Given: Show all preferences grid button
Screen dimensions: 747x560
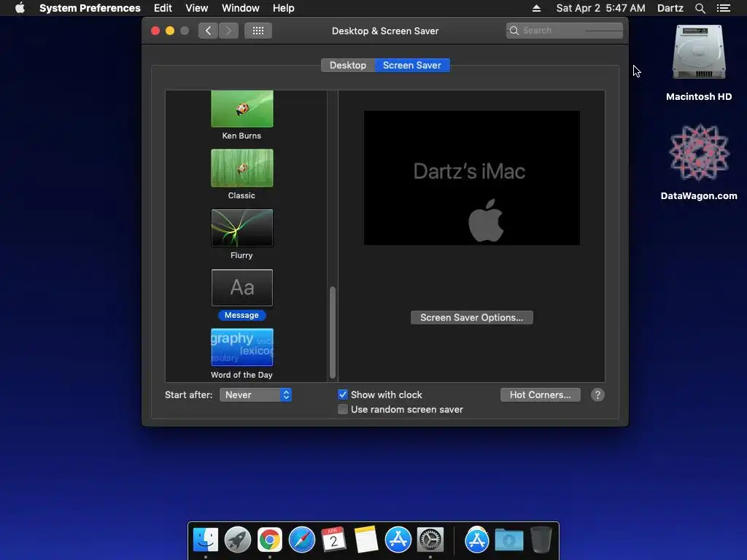Looking at the screenshot, I should tap(258, 31).
